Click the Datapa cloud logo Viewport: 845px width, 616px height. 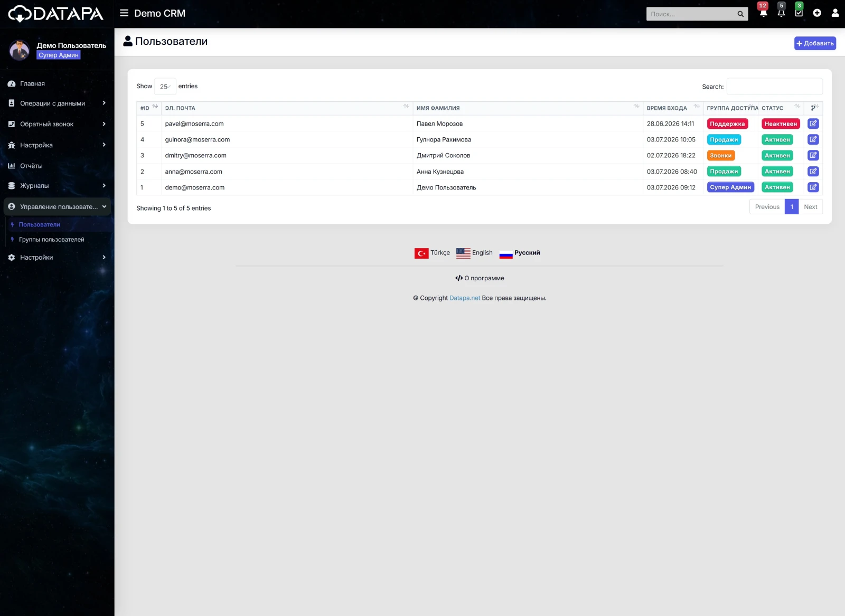pos(55,14)
